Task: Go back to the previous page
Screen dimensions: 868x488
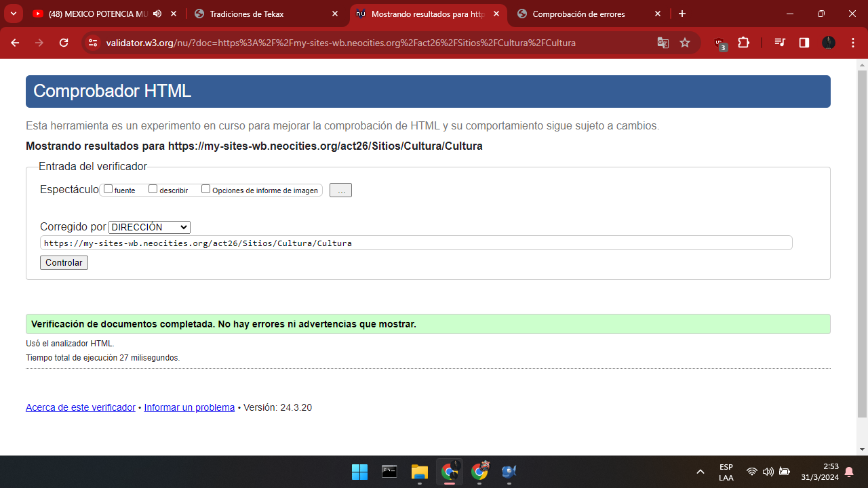Action: coord(15,43)
